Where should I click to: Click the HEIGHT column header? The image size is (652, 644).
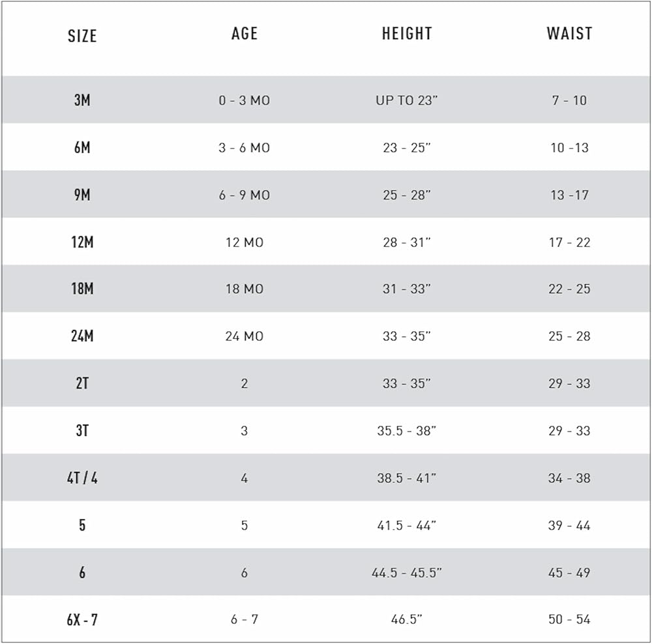click(407, 34)
